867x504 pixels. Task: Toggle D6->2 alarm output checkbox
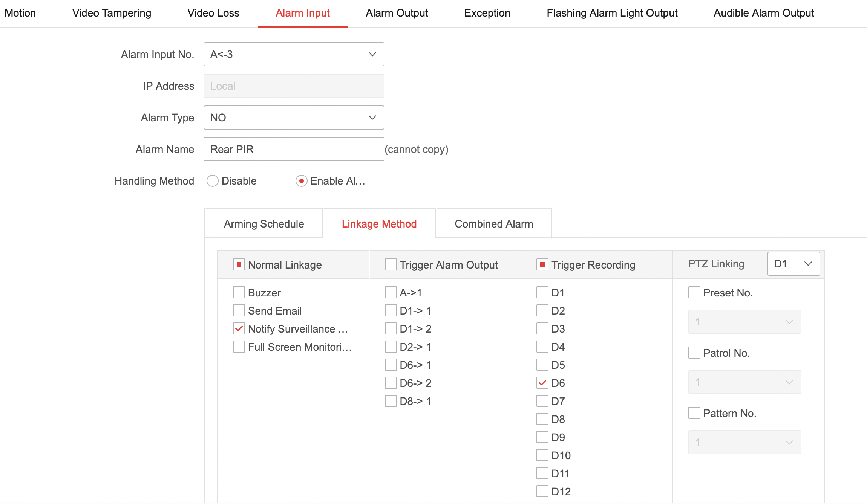click(390, 383)
